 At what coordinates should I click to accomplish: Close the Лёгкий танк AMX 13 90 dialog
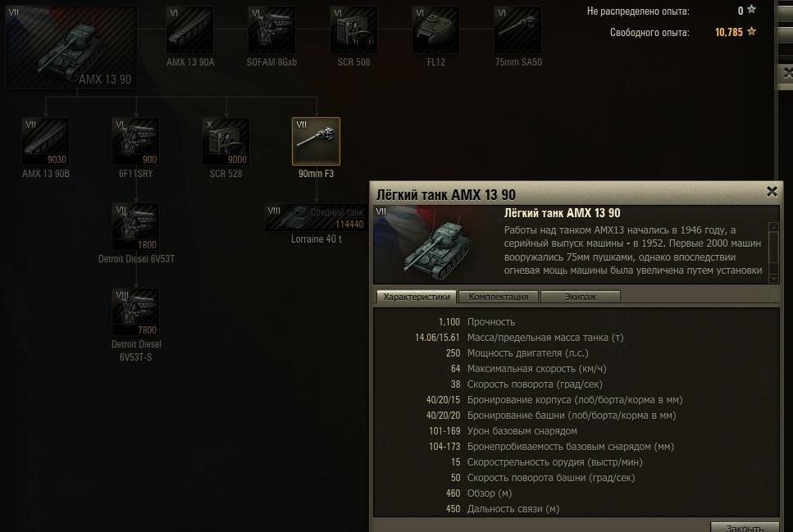click(772, 192)
